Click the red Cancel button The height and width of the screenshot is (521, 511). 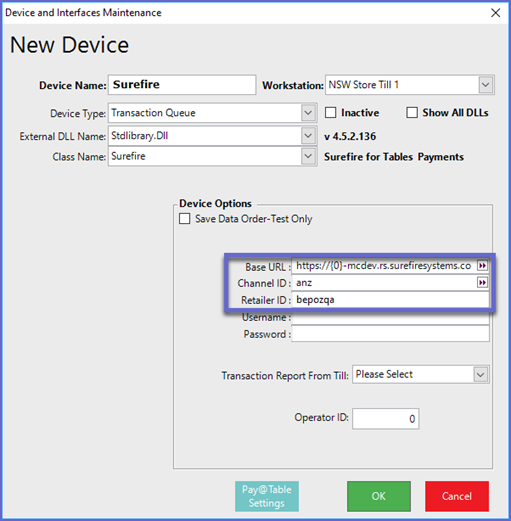457,496
